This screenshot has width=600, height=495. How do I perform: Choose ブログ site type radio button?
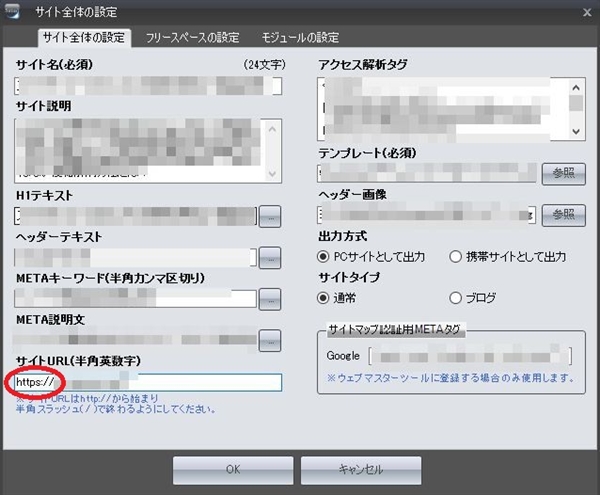455,297
